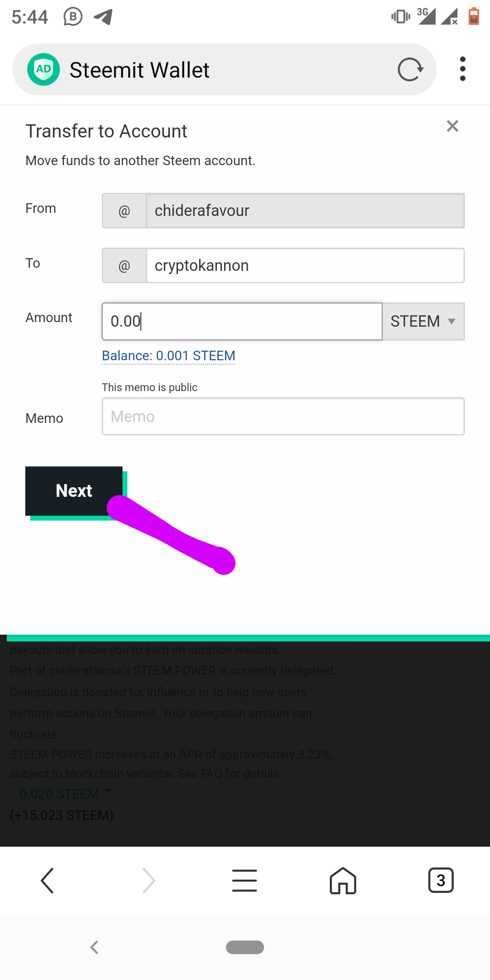
Task: Tap the browser forward arrow
Action: 149,881
